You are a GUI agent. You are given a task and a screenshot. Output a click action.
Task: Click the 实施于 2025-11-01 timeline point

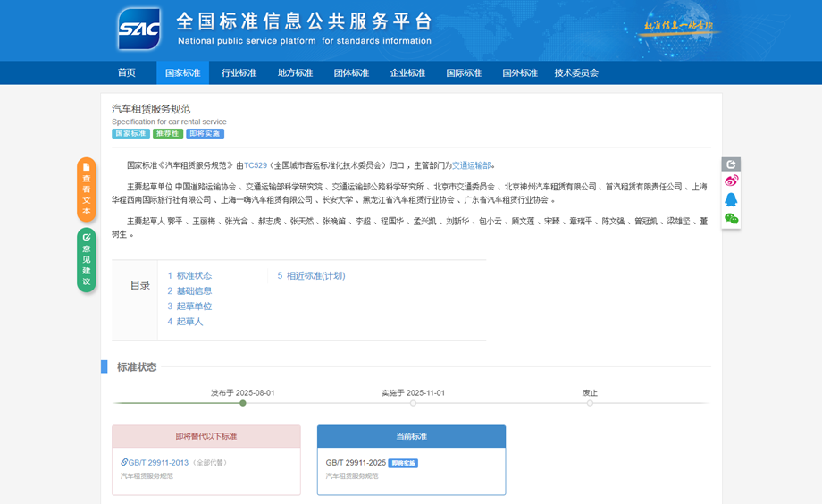(413, 403)
